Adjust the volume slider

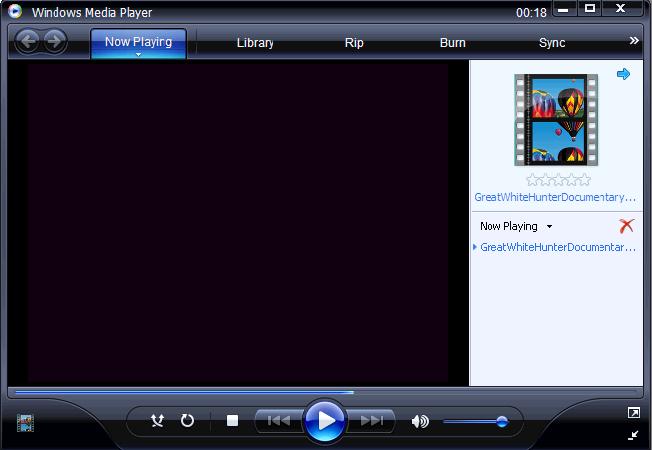tap(475, 422)
